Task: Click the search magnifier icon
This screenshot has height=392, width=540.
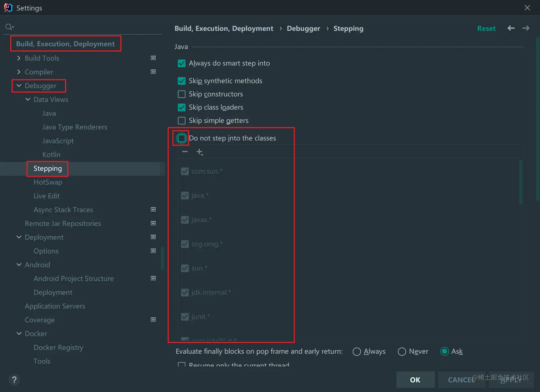Action: (x=10, y=27)
